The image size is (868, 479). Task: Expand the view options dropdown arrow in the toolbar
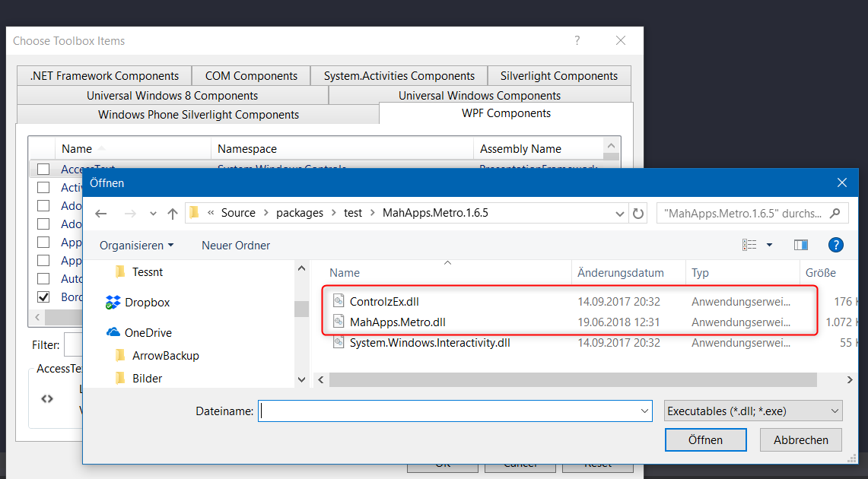[x=771, y=244]
